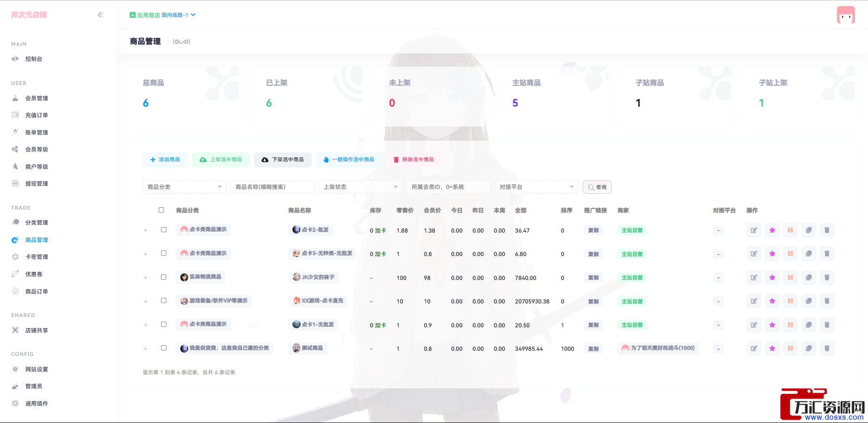Open the 上架状态 dropdown filter

(x=360, y=187)
